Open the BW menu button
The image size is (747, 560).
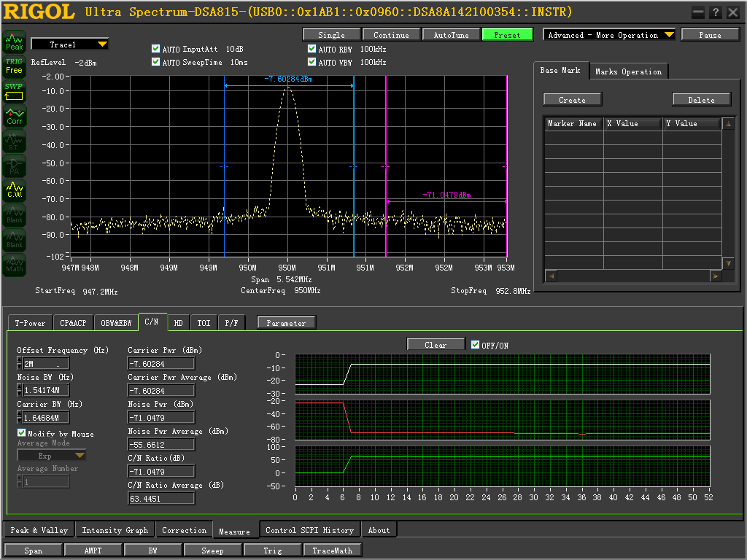tap(152, 550)
